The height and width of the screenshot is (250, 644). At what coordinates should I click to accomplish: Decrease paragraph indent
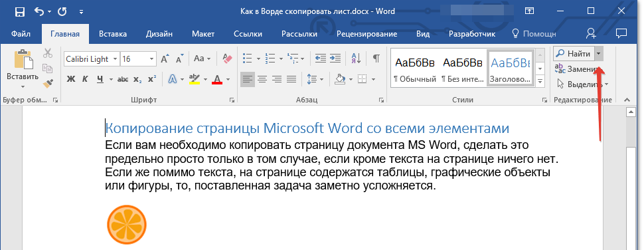pos(321,59)
